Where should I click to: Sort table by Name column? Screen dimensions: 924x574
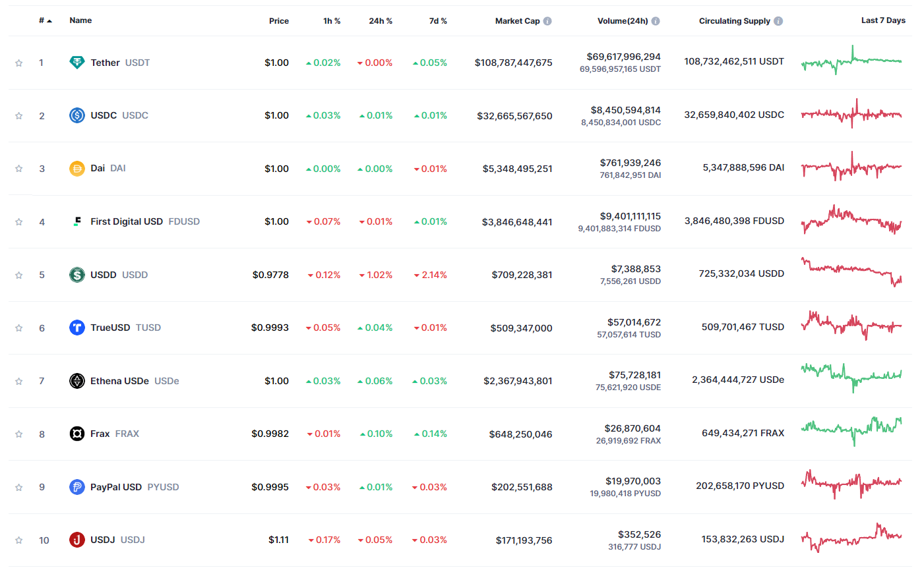coord(80,20)
